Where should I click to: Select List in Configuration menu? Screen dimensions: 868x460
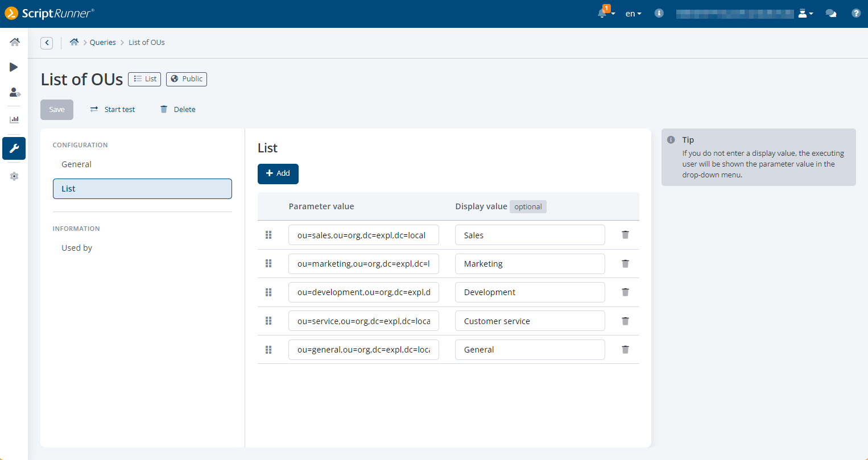point(142,189)
